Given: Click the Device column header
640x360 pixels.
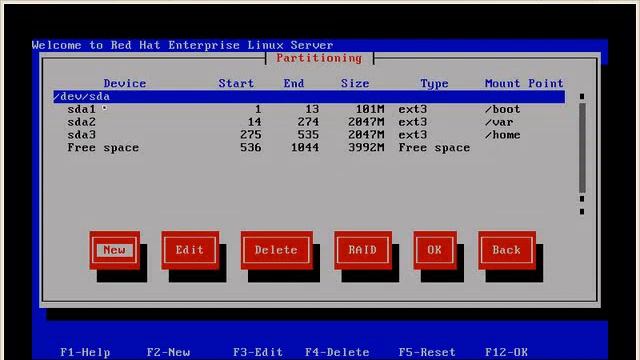Looking at the screenshot, I should coord(125,84).
